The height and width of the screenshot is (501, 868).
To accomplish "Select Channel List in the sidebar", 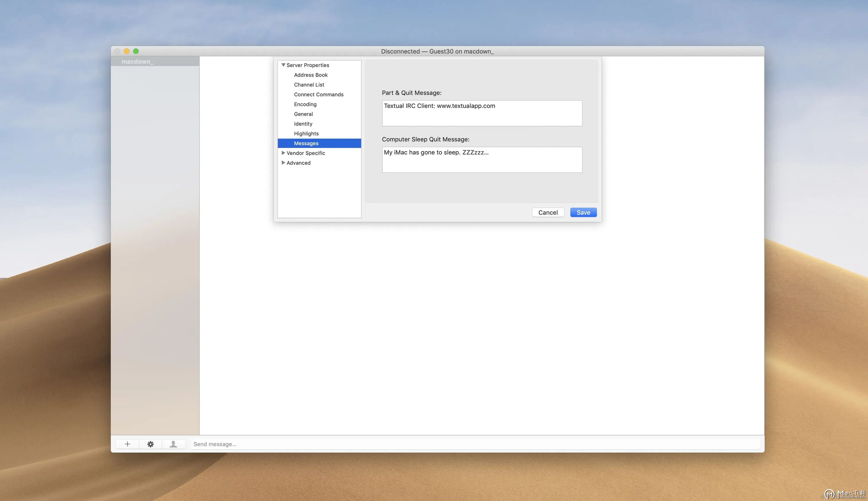I will point(309,85).
